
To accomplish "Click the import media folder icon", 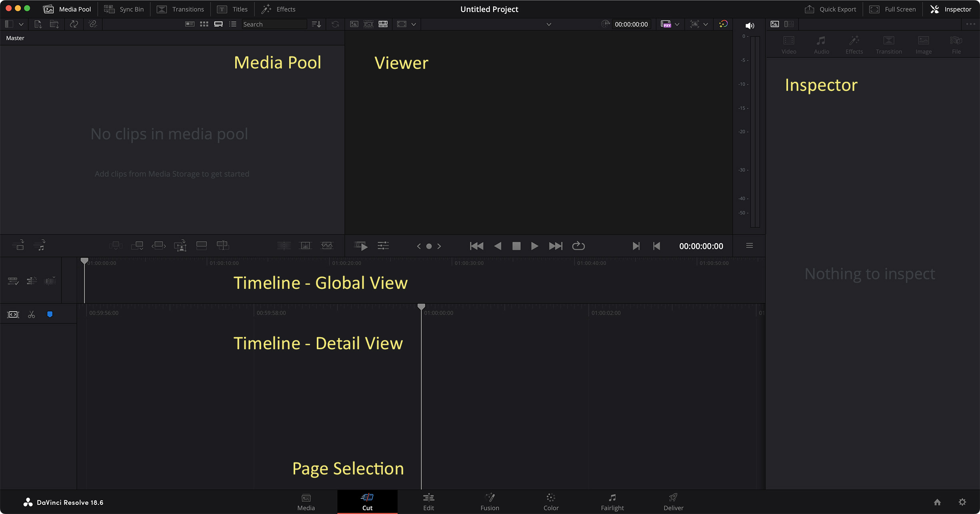I will pyautogui.click(x=54, y=24).
